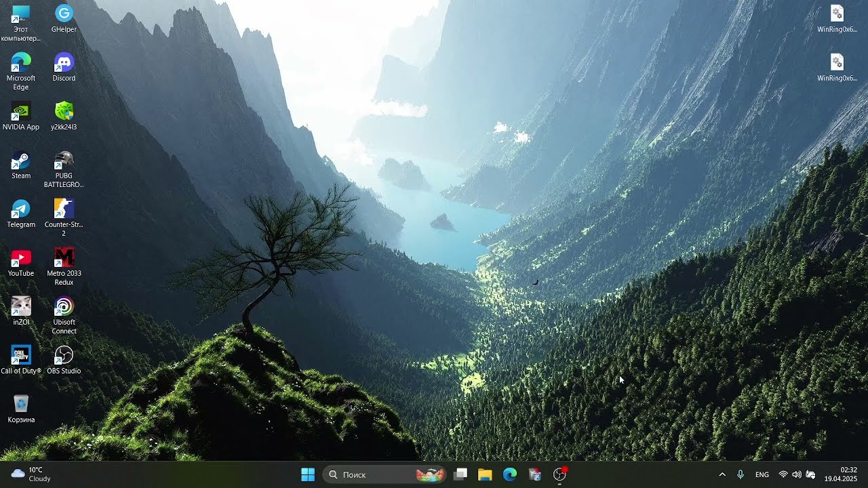Image resolution: width=868 pixels, height=488 pixels.
Task: Click the PUBG BATTLEGROUNDS desktop icon
Action: click(64, 169)
